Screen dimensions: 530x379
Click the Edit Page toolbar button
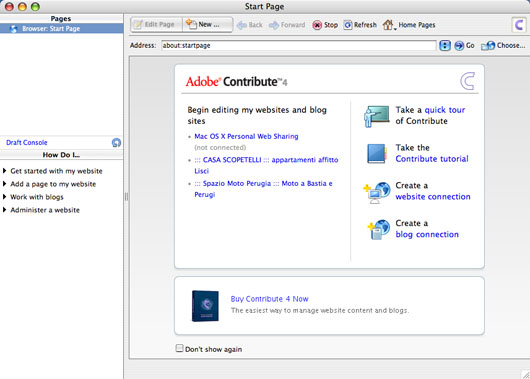click(156, 25)
